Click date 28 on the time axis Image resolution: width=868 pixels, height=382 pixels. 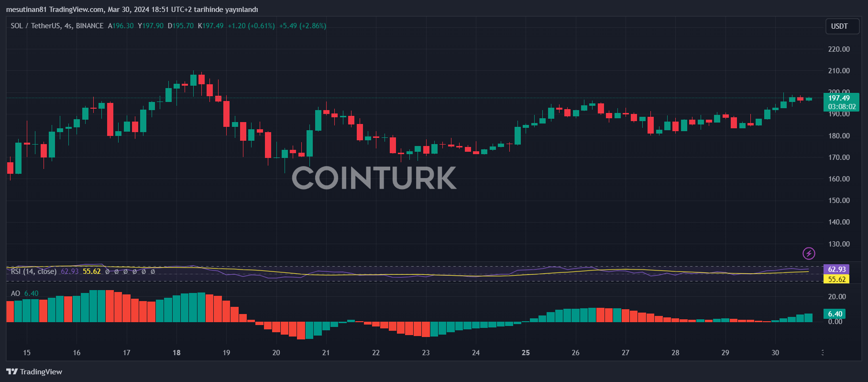675,353
